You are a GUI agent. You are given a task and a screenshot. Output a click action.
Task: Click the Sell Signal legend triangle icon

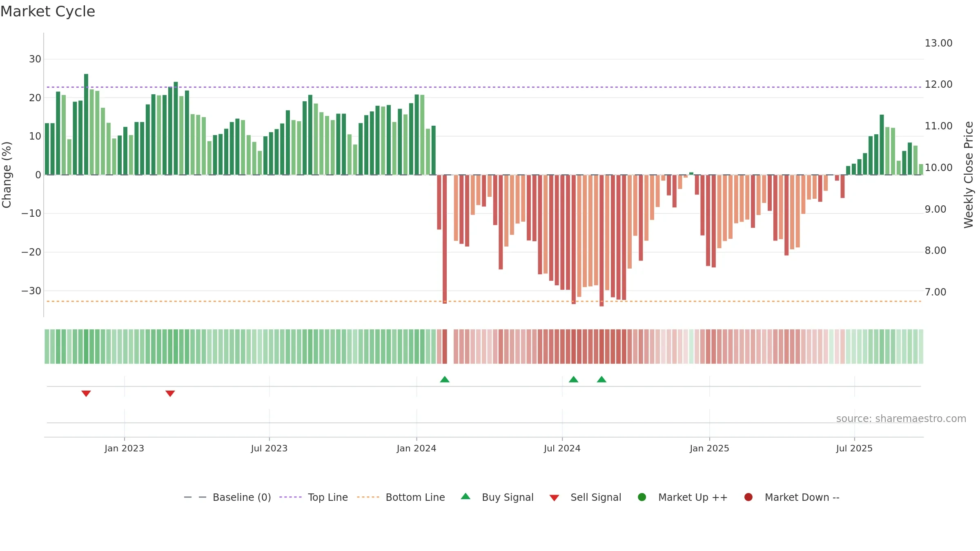[x=554, y=498]
